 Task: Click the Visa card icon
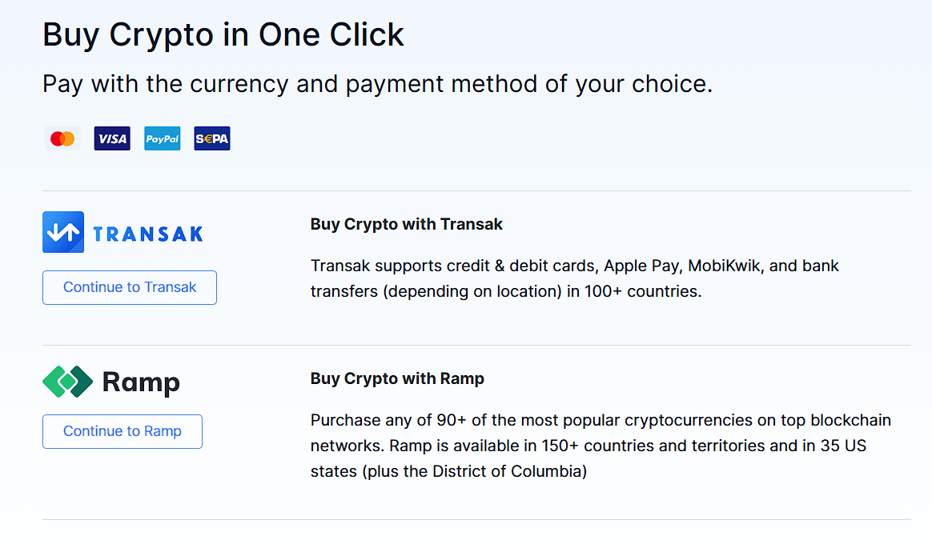coord(112,138)
